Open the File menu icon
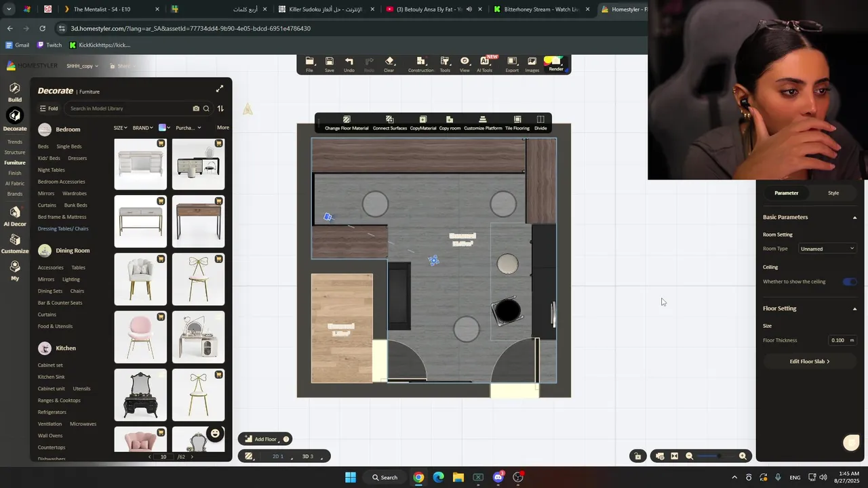 309,64
